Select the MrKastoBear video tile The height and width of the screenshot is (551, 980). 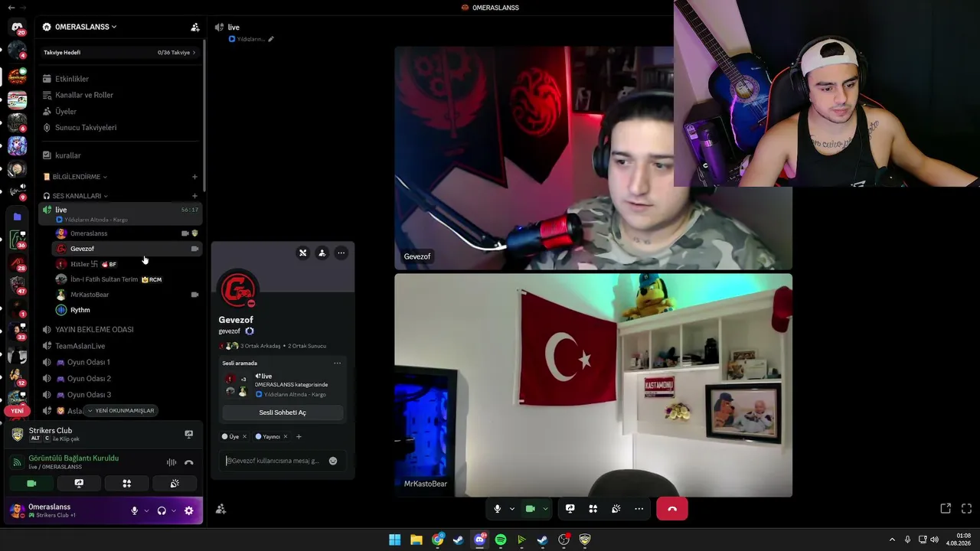click(593, 386)
